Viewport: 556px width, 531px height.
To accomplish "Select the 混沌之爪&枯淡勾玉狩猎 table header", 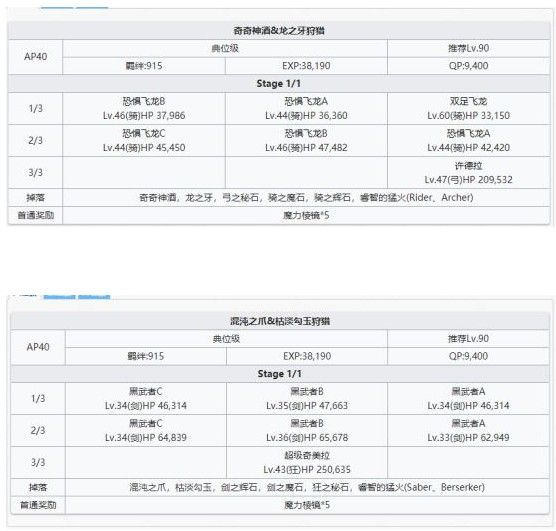I will pos(280,321).
